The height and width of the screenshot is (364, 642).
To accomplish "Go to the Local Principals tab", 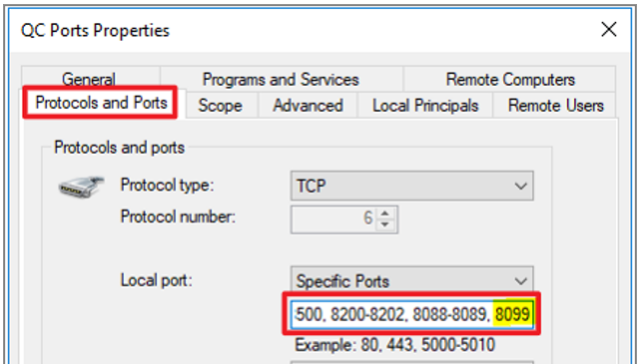I will (425, 106).
